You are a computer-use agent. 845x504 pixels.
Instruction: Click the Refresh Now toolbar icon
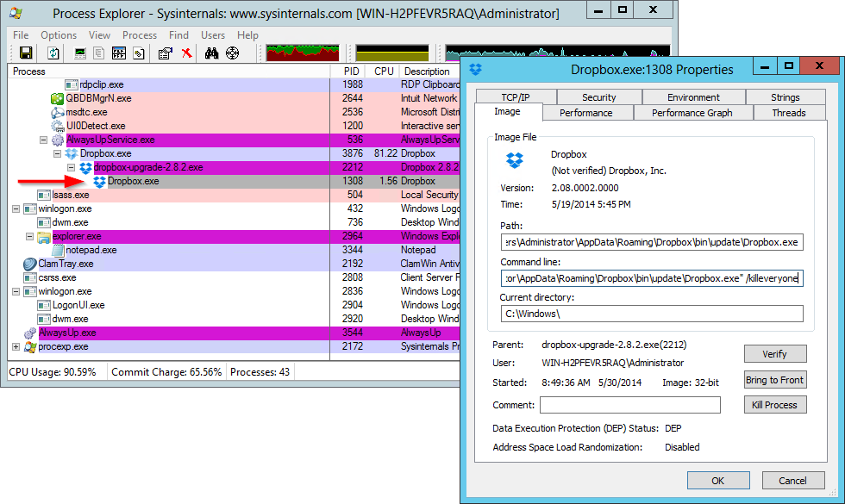click(53, 53)
